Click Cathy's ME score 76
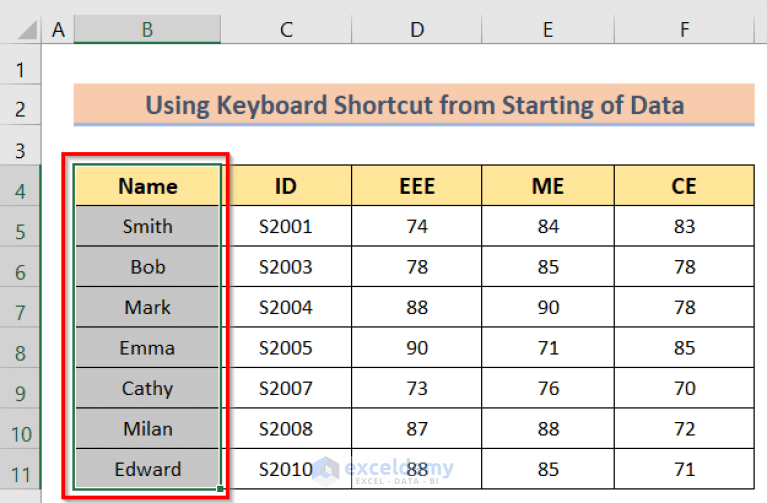The width and height of the screenshot is (767, 503). [548, 389]
